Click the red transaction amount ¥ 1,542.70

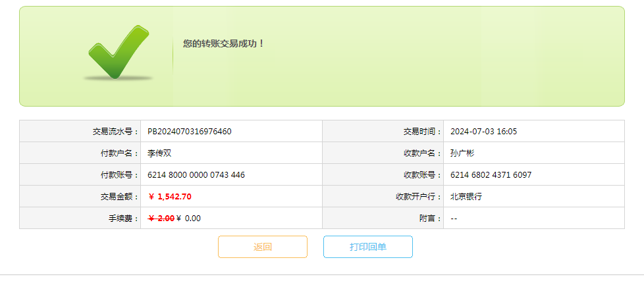[170, 196]
